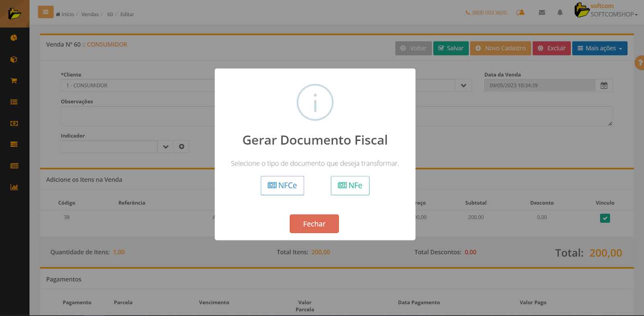Screen dimensions: 644x316
Task: Expand the Mais ações dropdown
Action: [x=599, y=48]
